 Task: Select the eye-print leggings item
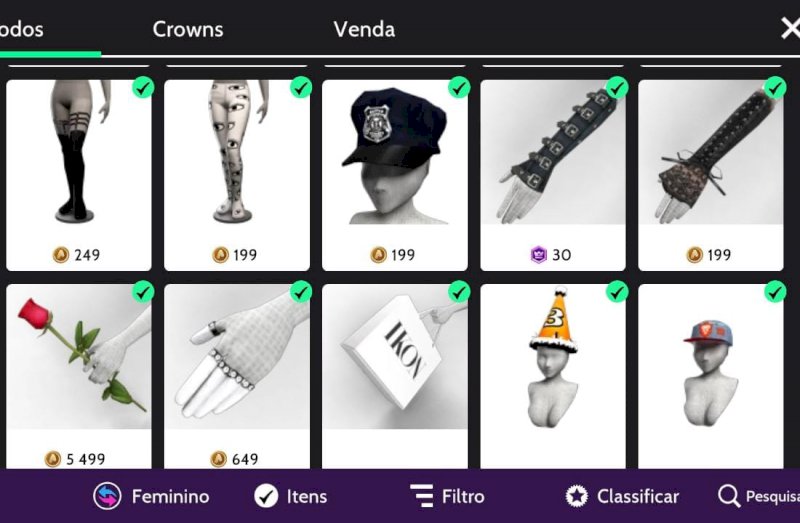click(237, 175)
